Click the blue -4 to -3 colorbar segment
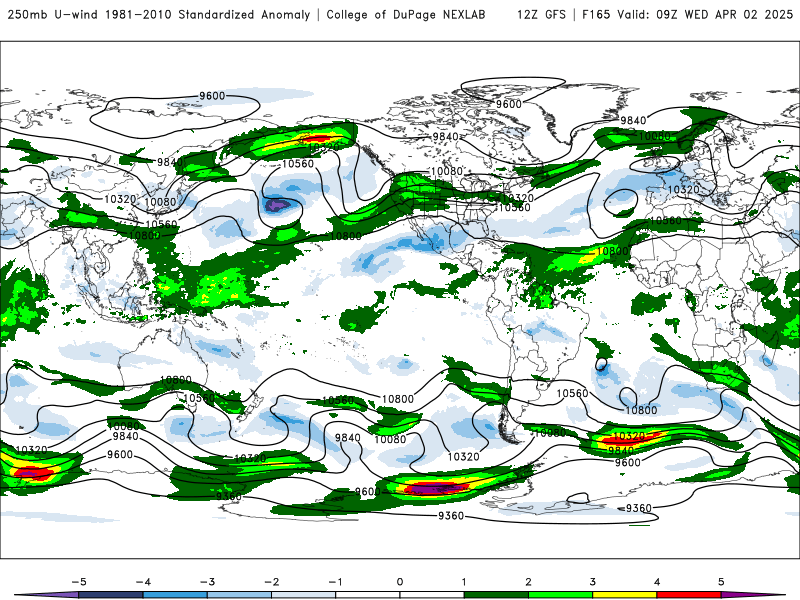Screen dimensions: 800x600 tap(175, 595)
